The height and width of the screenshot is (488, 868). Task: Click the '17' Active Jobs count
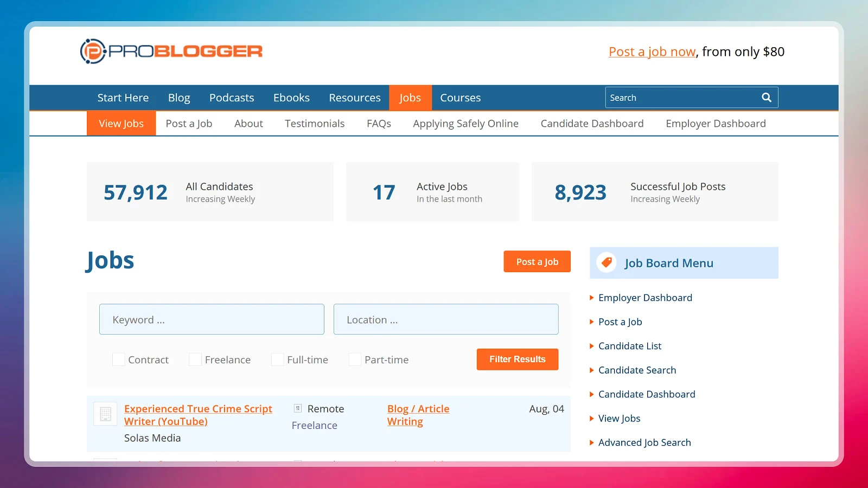tap(384, 192)
